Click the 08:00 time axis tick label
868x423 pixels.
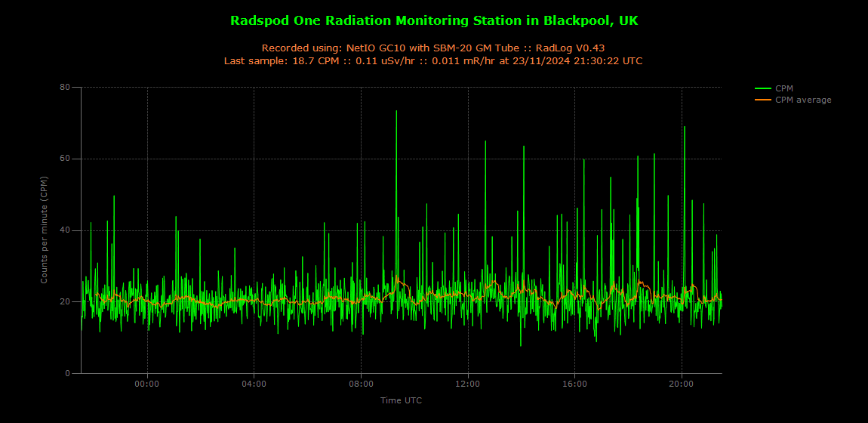361,383
